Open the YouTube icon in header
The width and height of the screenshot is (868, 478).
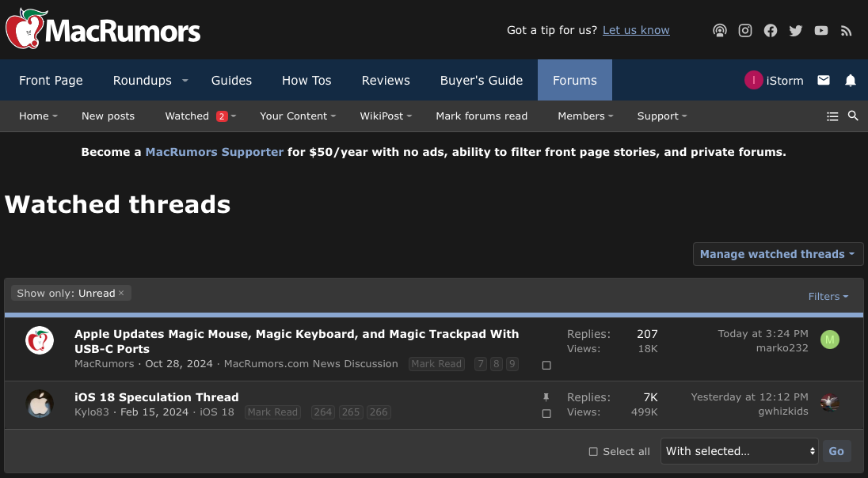click(x=821, y=30)
